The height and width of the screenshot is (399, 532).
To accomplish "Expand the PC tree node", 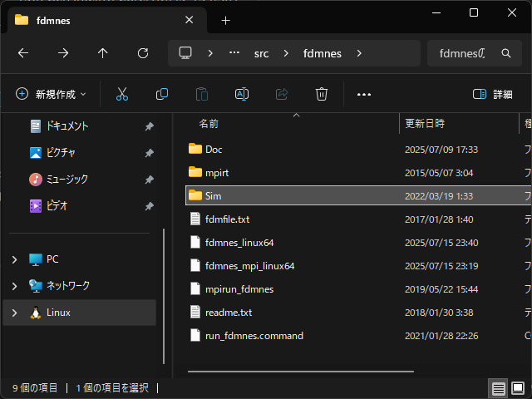I will (x=14, y=259).
